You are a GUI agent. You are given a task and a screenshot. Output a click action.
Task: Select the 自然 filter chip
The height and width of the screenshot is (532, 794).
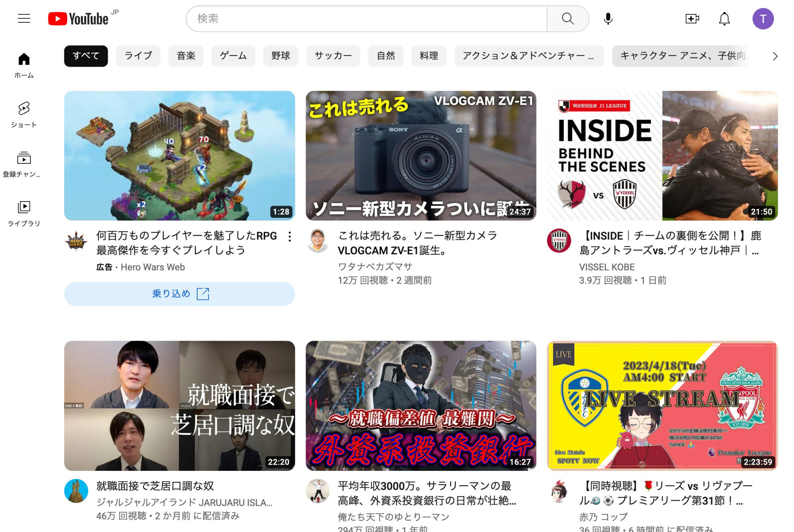tap(385, 56)
